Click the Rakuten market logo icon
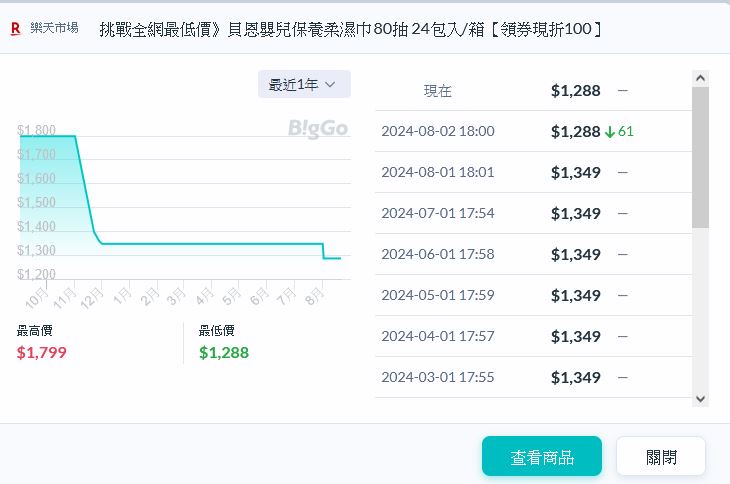Viewport: 730px width, 484px height. coord(15,29)
